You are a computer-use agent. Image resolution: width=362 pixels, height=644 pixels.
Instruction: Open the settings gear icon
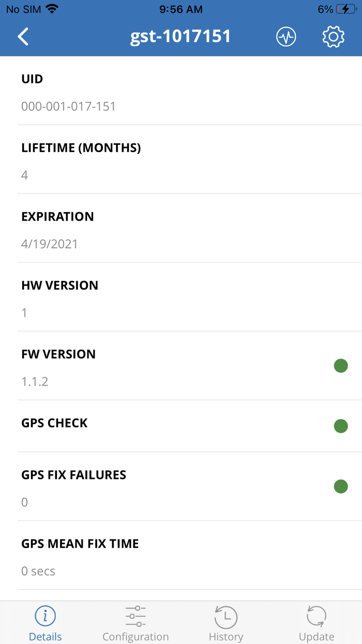pos(333,37)
